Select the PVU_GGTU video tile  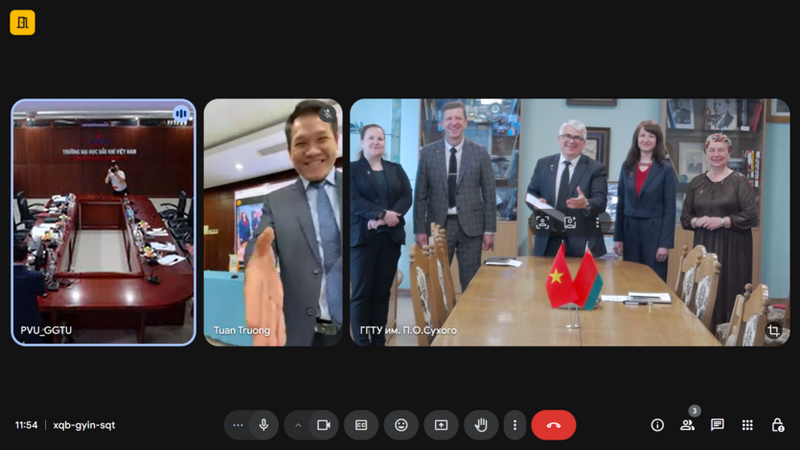point(104,222)
